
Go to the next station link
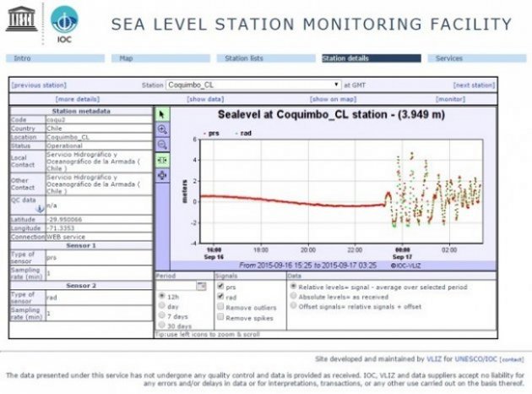pyautogui.click(x=473, y=85)
